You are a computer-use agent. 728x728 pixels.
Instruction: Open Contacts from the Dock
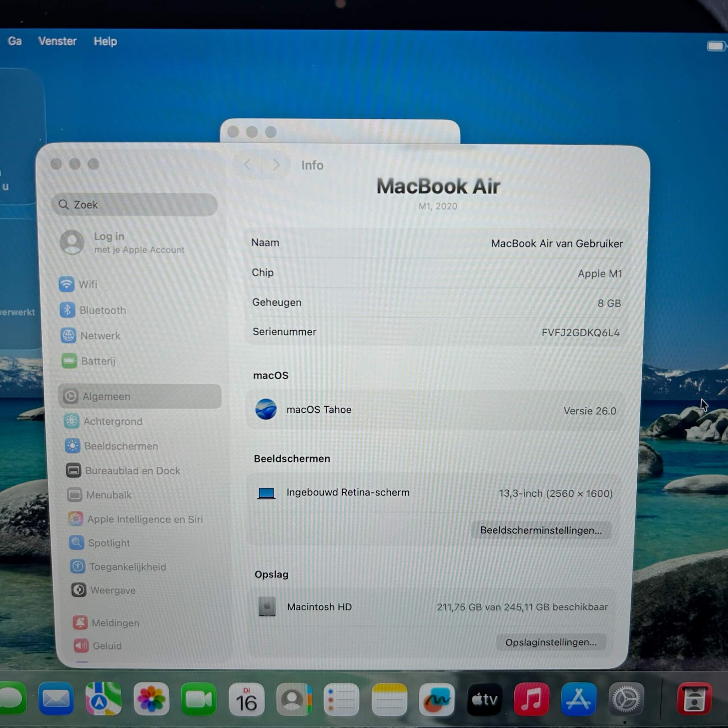click(x=294, y=699)
